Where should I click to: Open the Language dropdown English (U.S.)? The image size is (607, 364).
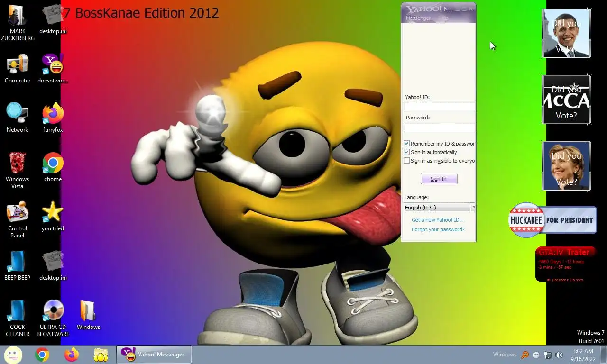click(439, 208)
